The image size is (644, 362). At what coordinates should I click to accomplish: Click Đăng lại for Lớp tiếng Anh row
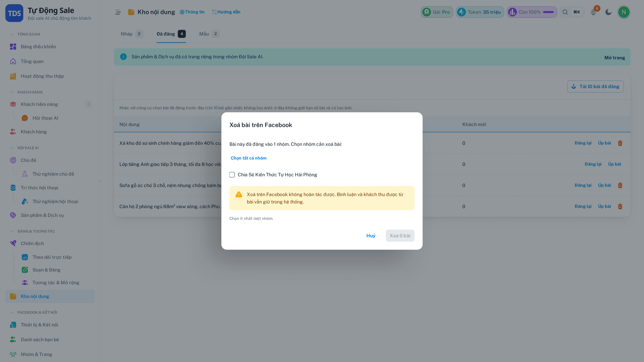click(593, 164)
